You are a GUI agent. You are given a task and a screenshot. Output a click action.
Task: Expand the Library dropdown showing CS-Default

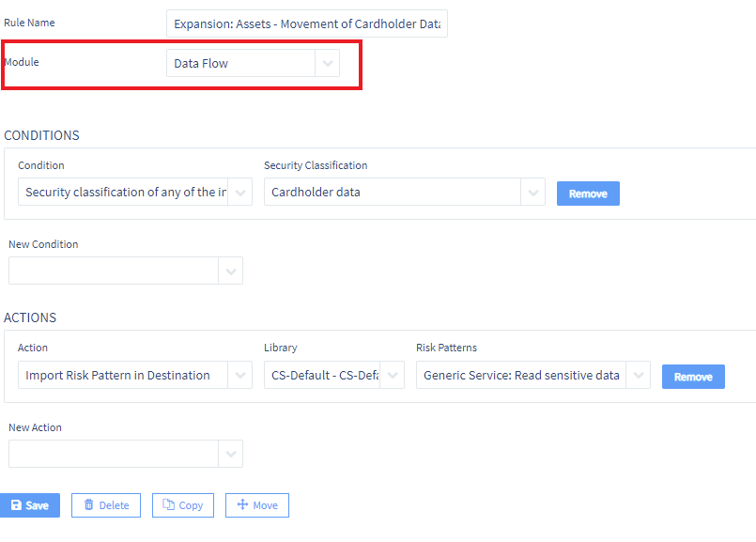pyautogui.click(x=392, y=375)
